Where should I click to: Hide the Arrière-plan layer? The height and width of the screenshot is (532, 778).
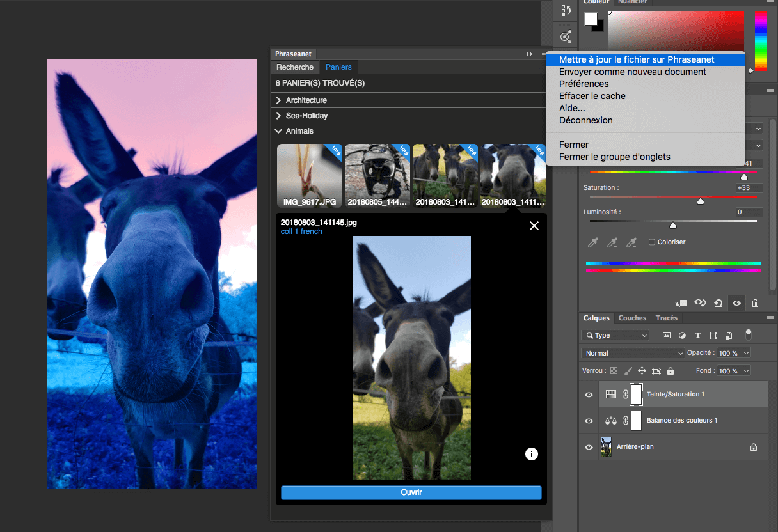click(x=588, y=446)
